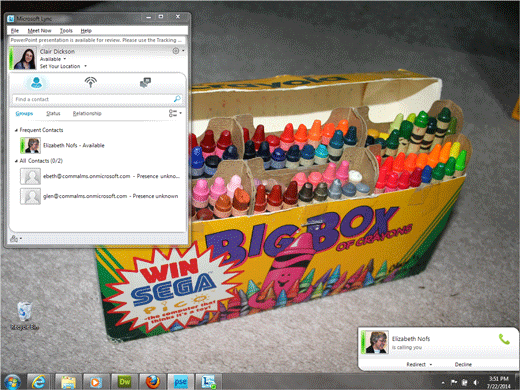520x390 pixels.
Task: Click the Find a contact field
Action: [93, 99]
